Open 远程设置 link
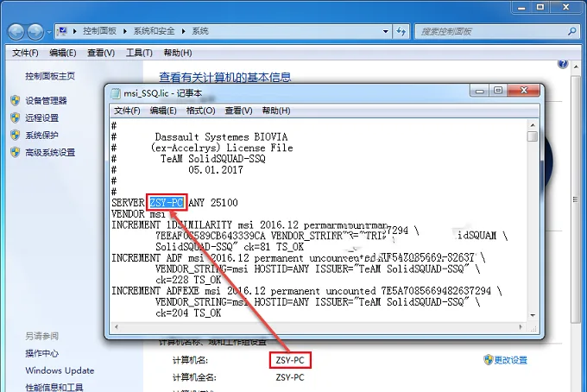Image resolution: width=587 pixels, height=392 pixels. 42,117
